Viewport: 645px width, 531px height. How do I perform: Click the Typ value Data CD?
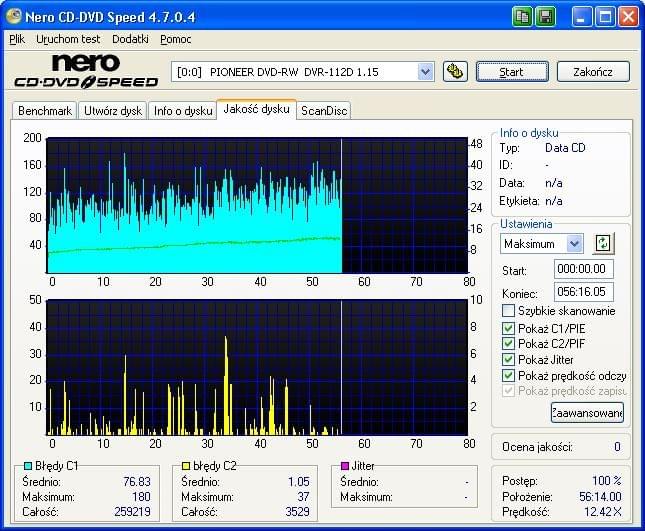(x=565, y=148)
